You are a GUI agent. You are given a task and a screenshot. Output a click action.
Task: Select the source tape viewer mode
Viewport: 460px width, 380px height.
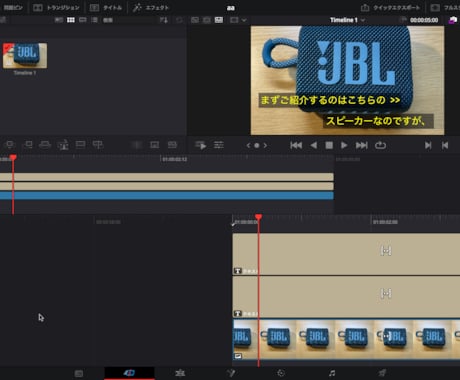(207, 20)
